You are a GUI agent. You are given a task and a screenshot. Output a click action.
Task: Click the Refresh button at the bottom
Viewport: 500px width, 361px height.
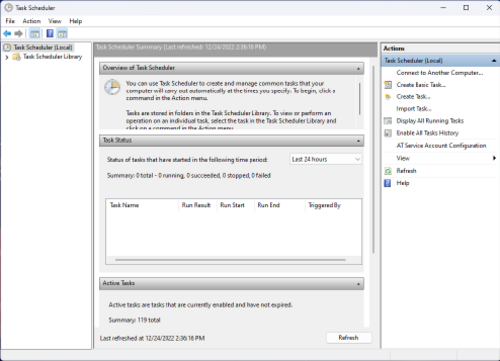(x=349, y=338)
